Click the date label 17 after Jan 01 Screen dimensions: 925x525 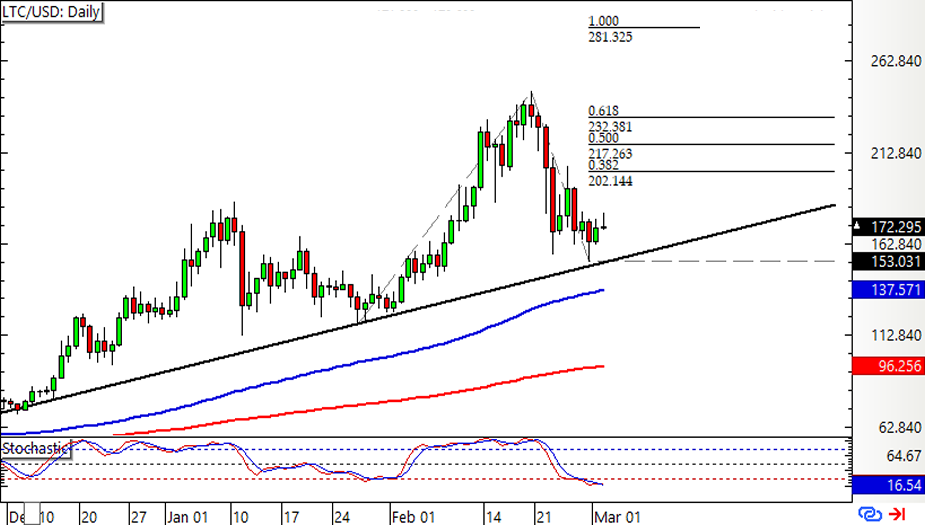click(x=291, y=517)
